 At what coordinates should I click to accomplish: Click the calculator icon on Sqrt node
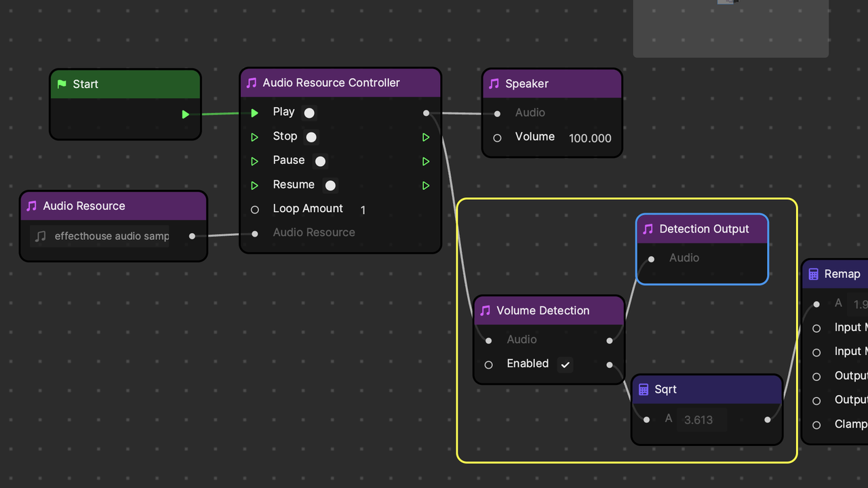(644, 390)
